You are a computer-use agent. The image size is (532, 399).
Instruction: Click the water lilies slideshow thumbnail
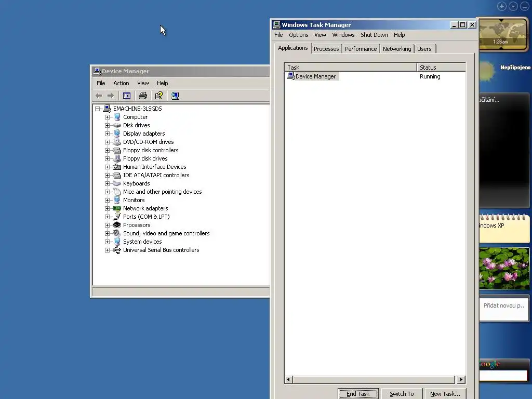504,269
